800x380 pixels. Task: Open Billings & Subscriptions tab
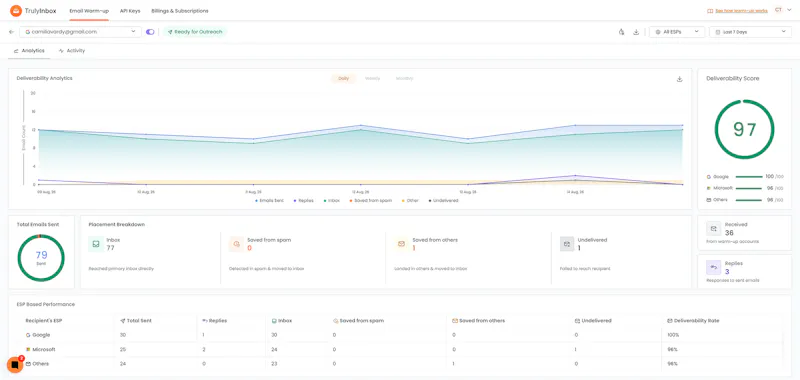pyautogui.click(x=180, y=11)
